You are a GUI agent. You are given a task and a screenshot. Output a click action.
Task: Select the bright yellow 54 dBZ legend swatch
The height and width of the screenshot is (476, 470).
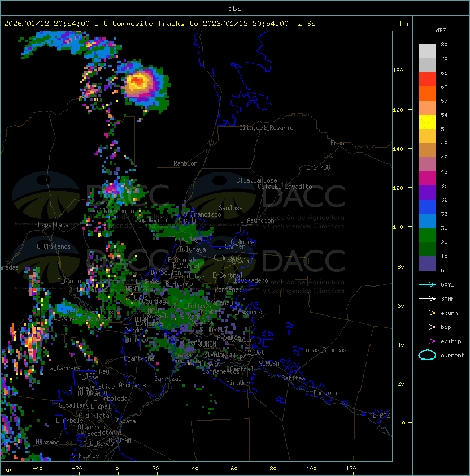[x=427, y=122]
